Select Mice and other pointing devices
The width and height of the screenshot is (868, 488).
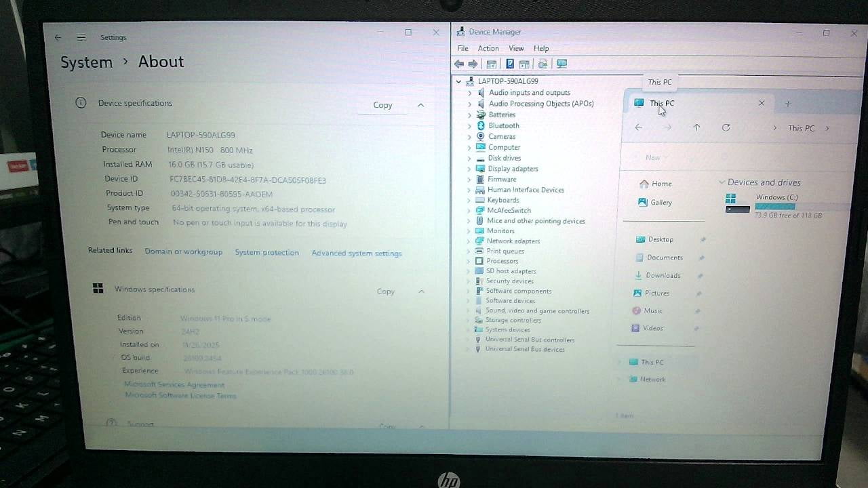tap(536, 221)
